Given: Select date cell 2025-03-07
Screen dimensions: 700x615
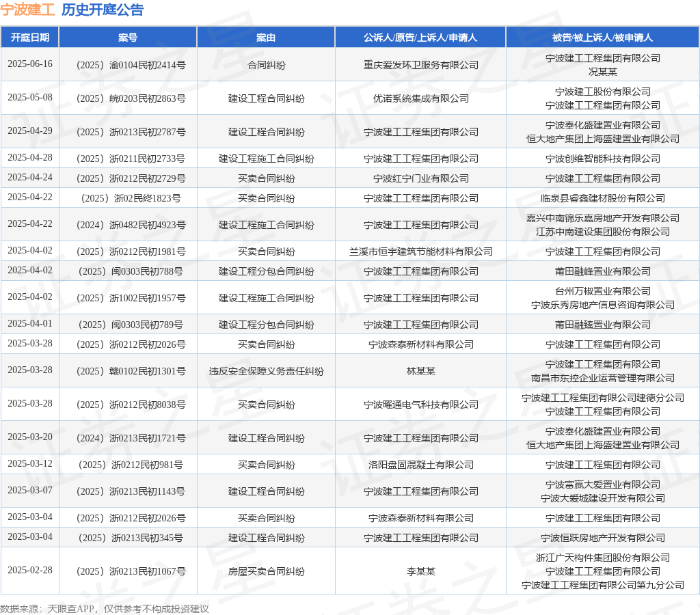Looking at the screenshot, I should pyautogui.click(x=30, y=491).
